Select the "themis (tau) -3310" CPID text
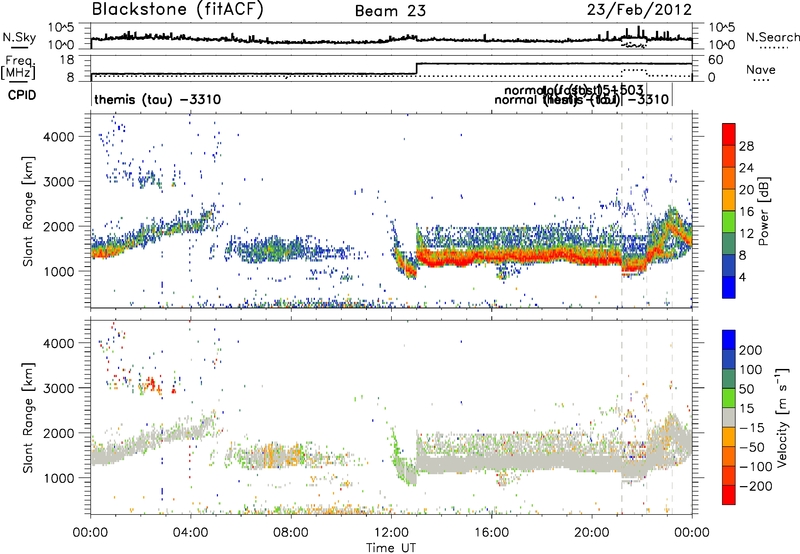The height and width of the screenshot is (554, 800). 158,99
